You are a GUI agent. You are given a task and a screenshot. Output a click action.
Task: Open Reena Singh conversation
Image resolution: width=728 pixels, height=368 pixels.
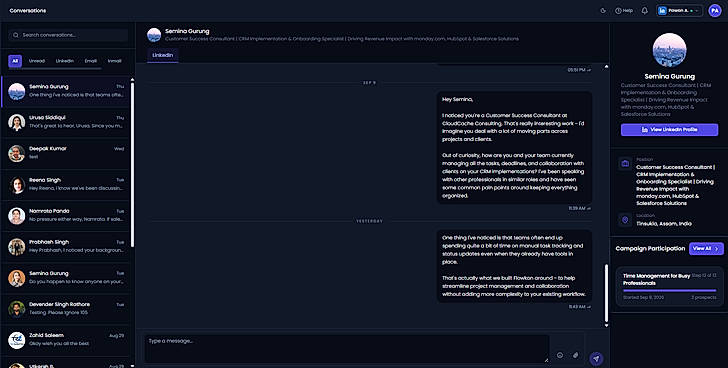66,184
